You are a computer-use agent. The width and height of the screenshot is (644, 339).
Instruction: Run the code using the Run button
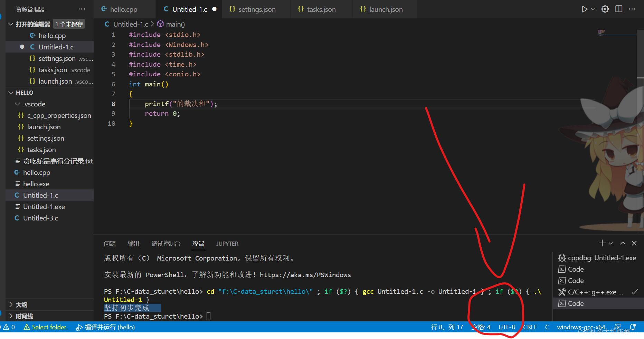click(584, 9)
